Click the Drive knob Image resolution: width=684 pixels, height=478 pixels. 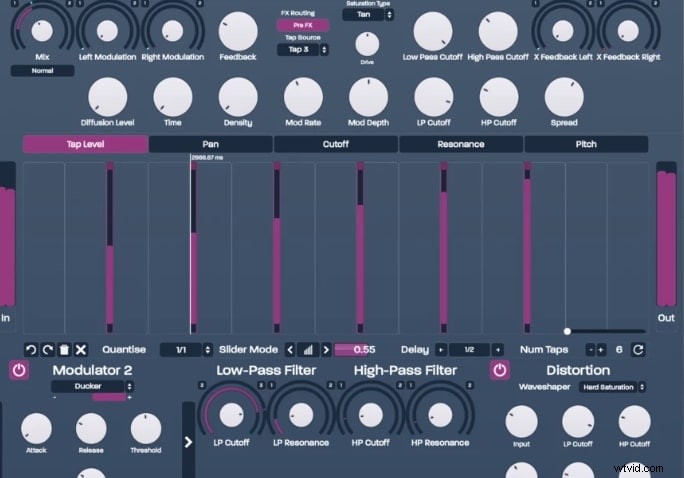coord(367,44)
